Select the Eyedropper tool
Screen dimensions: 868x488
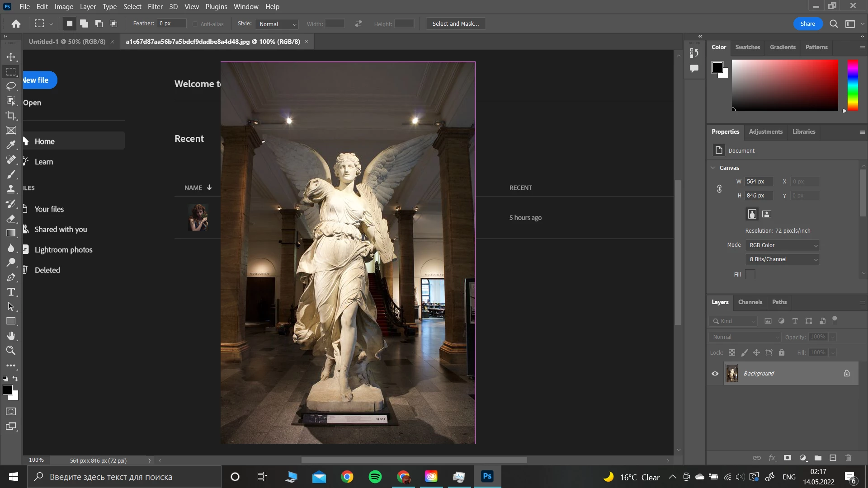[x=11, y=145]
